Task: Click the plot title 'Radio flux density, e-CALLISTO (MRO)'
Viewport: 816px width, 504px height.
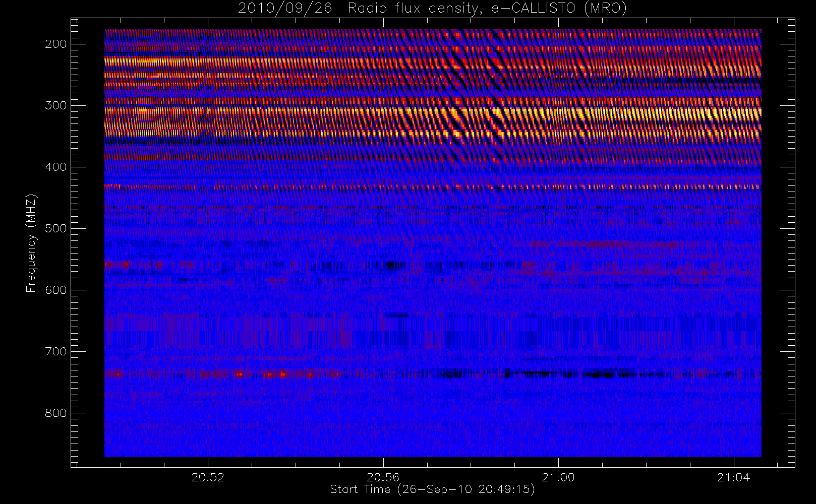Action: (487, 9)
